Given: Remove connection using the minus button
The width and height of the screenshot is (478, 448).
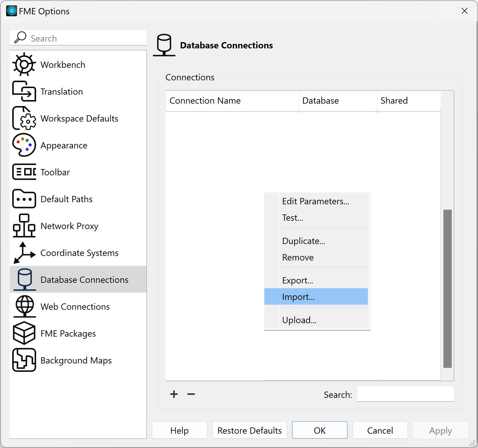Looking at the screenshot, I should point(191,394).
